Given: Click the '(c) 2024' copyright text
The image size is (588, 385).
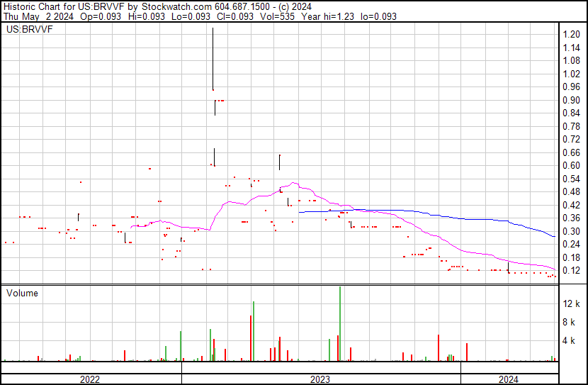Looking at the screenshot, I should point(295,6).
